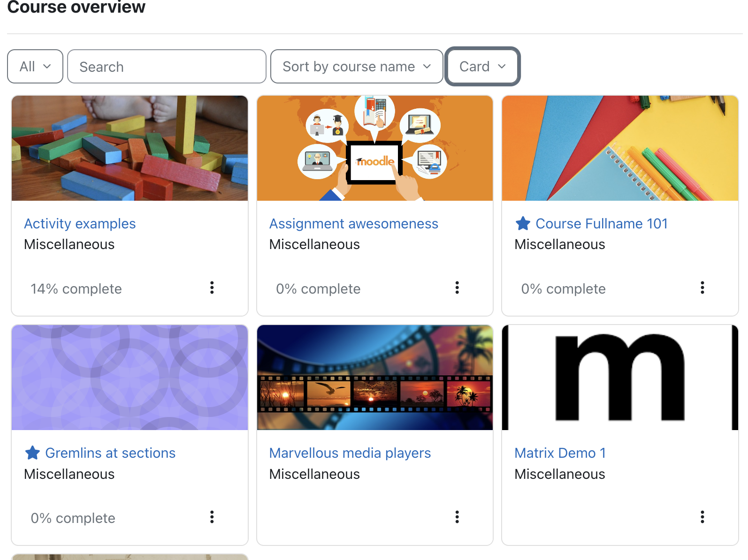Click the purple circles image on Gremlins card

click(130, 378)
